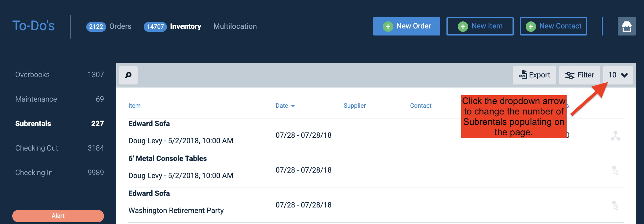Screen dimensions: 644x224
Task: Open the Maintenance to-do list
Action: pos(59,99)
